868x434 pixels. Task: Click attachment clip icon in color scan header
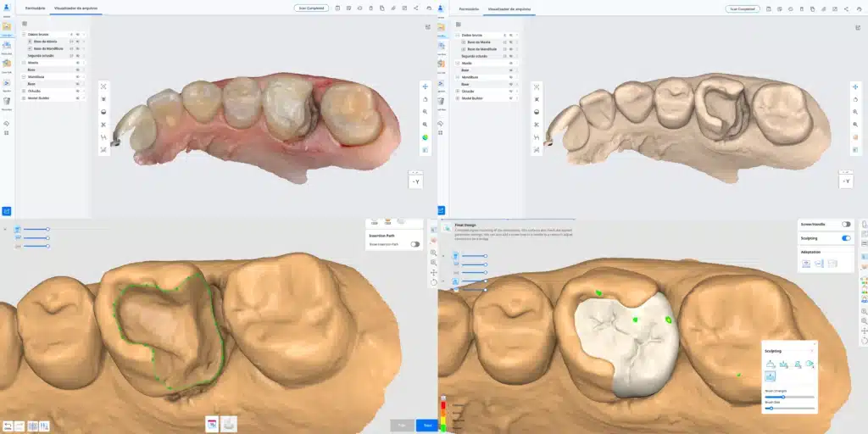click(393, 8)
